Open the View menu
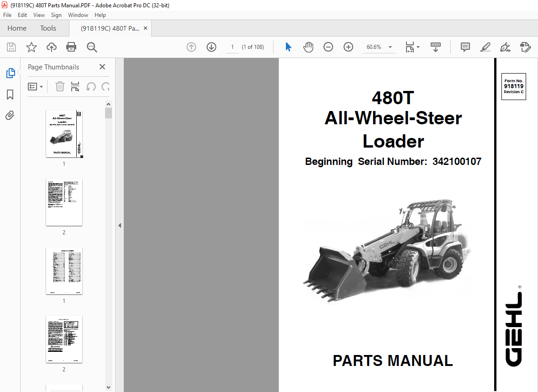This screenshot has width=538, height=392. pyautogui.click(x=39, y=15)
